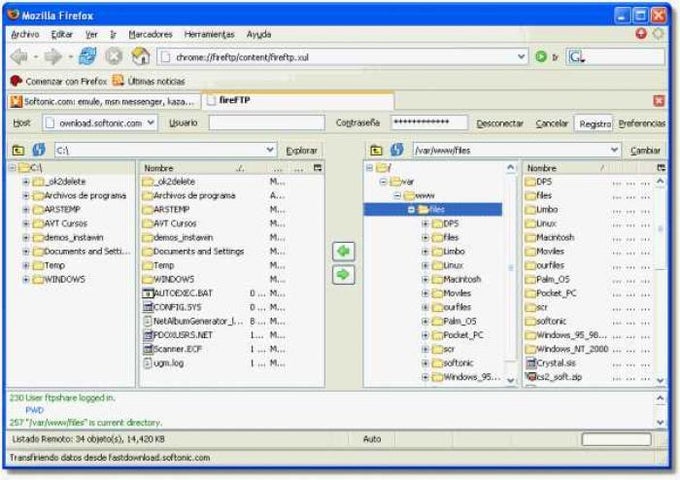Screen dimensions: 680x480
Task: Select Windows_NT_2000 folder in remote list
Action: point(567,349)
